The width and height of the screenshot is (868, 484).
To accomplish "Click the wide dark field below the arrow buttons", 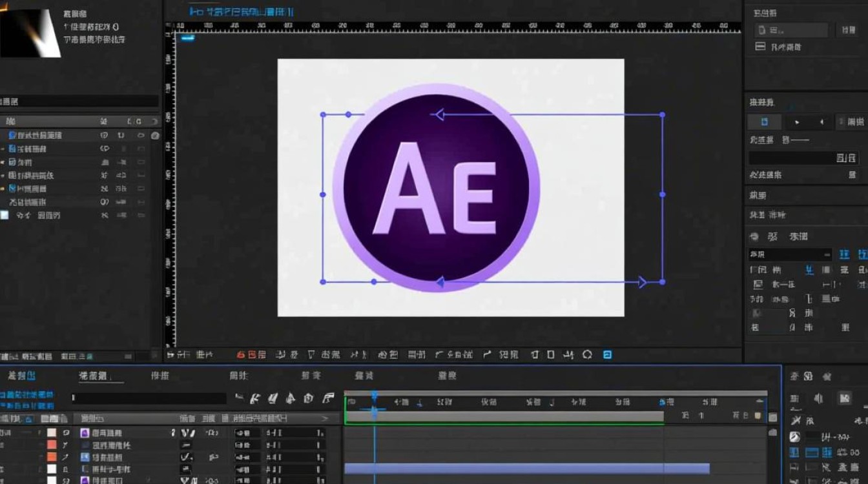I will click(803, 157).
